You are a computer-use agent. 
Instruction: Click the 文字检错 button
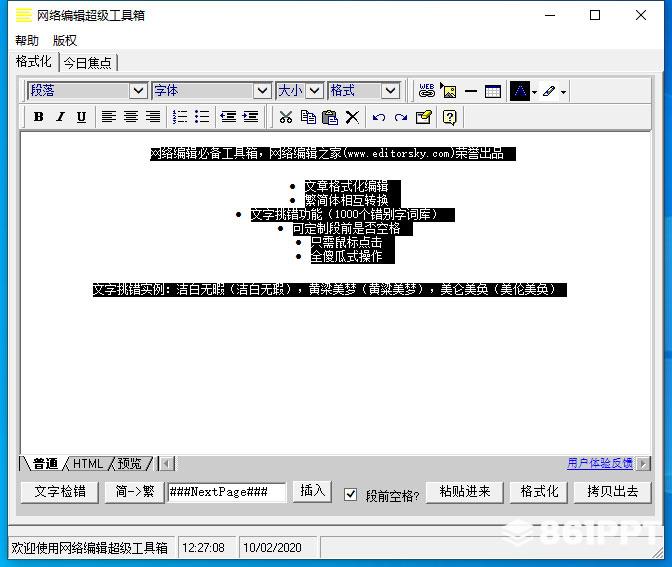click(60, 492)
